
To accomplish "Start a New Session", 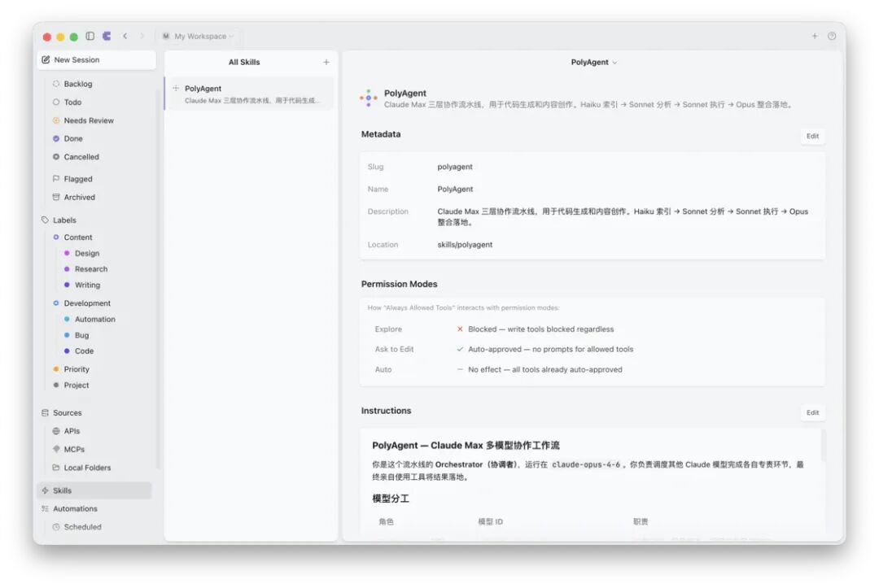I will click(x=96, y=60).
